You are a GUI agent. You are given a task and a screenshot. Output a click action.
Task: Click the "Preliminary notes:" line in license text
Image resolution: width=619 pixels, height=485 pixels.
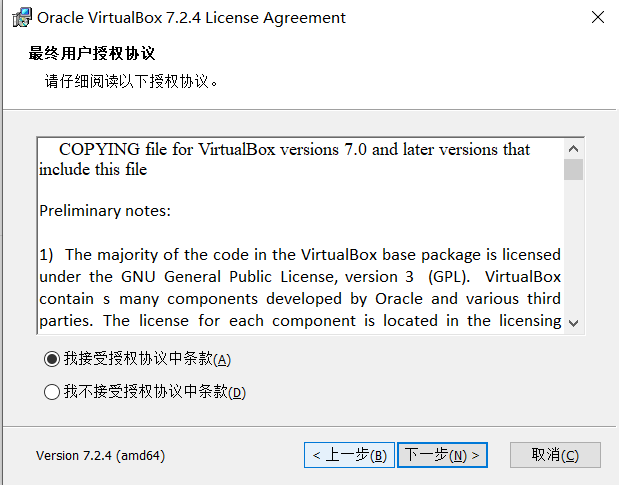tap(105, 211)
